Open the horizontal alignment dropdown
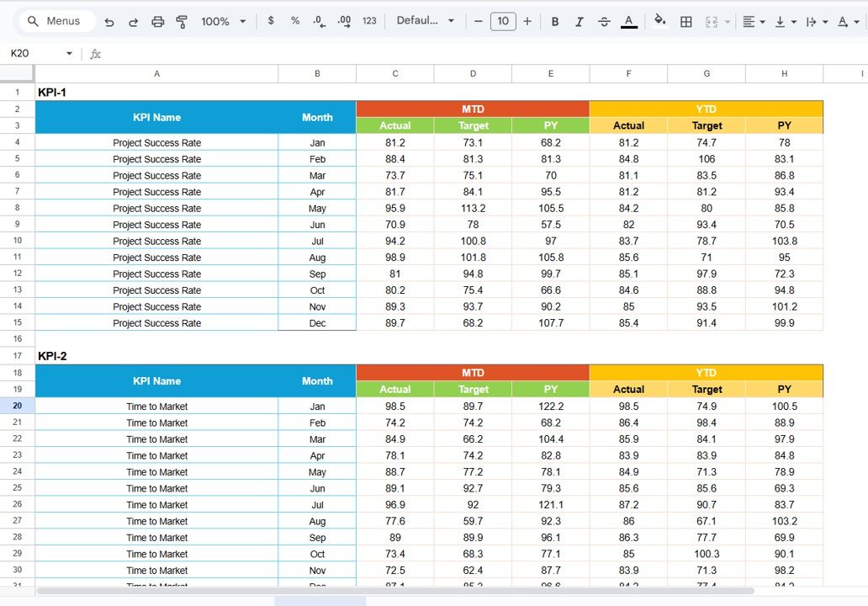 click(x=753, y=21)
